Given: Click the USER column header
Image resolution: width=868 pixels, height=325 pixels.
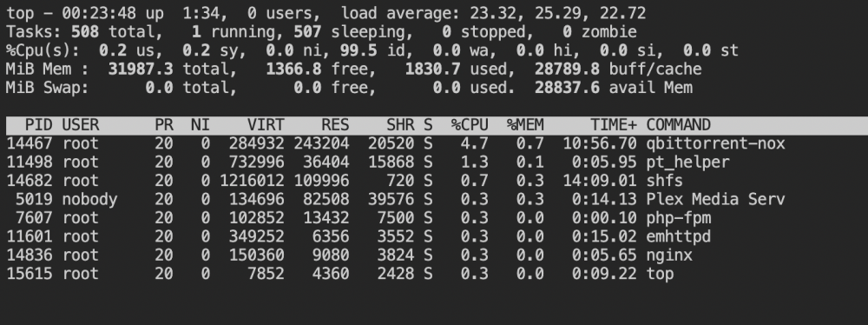Looking at the screenshot, I should tap(80, 125).
